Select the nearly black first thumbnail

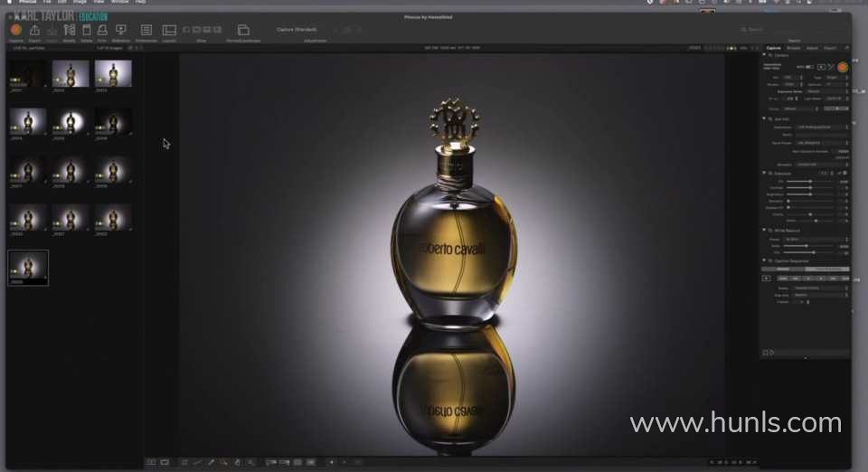tap(26, 75)
